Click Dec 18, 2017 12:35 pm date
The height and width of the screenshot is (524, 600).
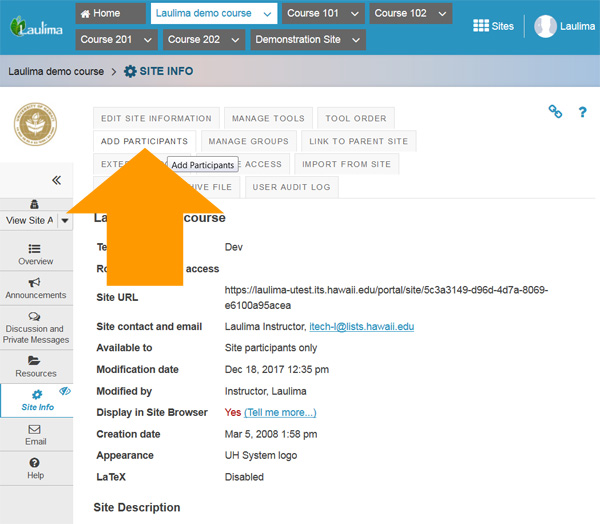pos(277,369)
